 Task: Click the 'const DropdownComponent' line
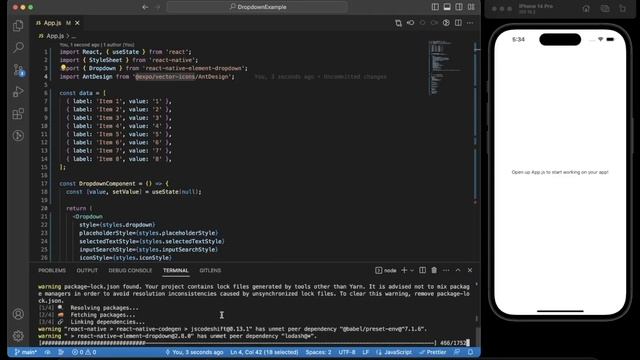pos(113,183)
